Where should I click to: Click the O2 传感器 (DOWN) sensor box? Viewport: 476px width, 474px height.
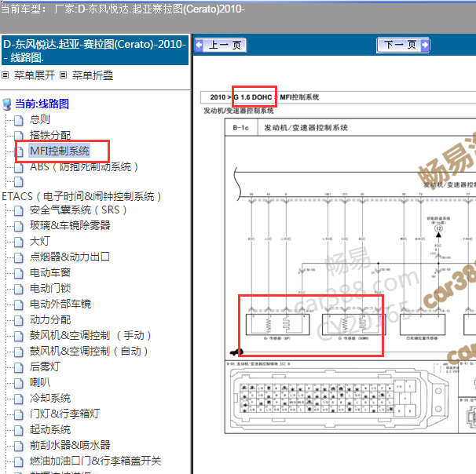pyautogui.click(x=353, y=324)
